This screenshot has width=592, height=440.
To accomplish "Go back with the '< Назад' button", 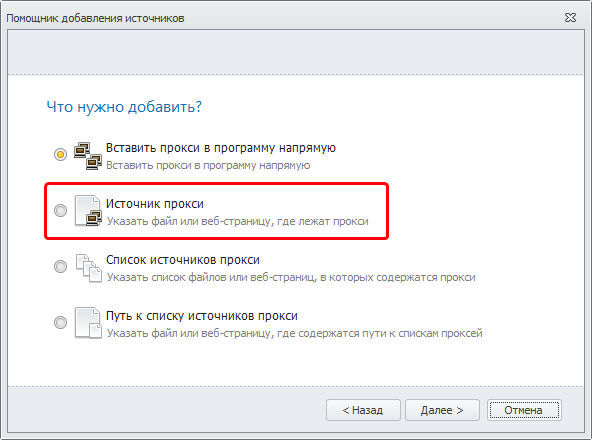I will (363, 410).
